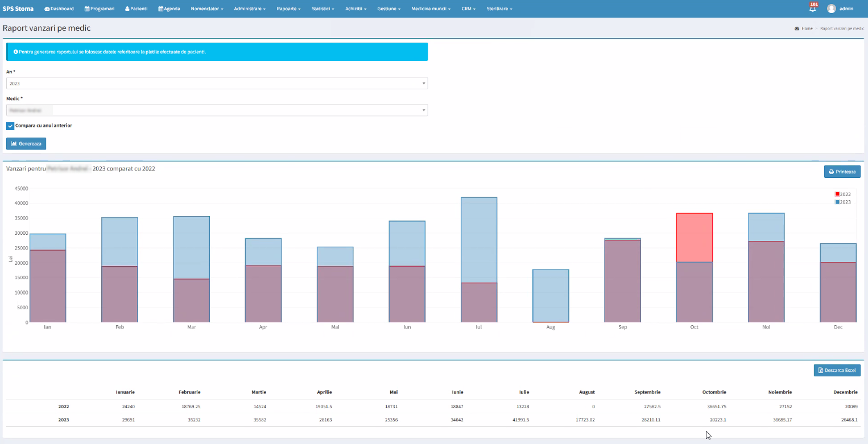Open the Agenda page
Image resolution: width=868 pixels, height=444 pixels.
point(169,9)
